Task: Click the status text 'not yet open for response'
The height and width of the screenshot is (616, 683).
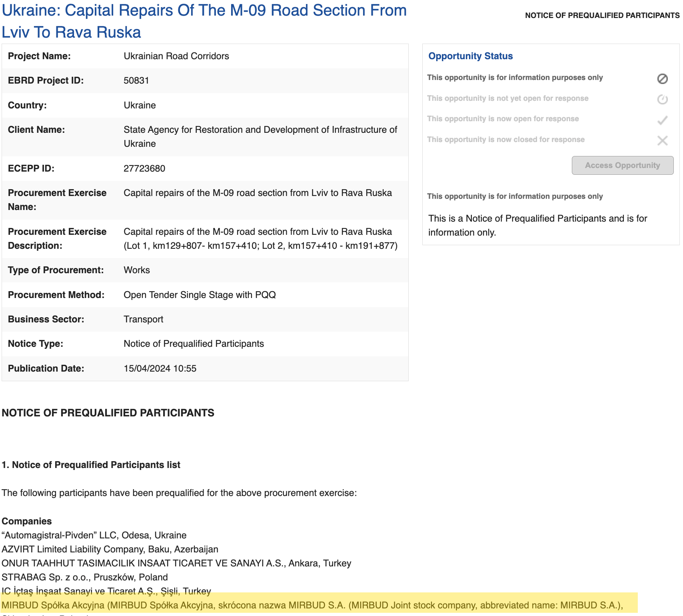Action: [507, 98]
